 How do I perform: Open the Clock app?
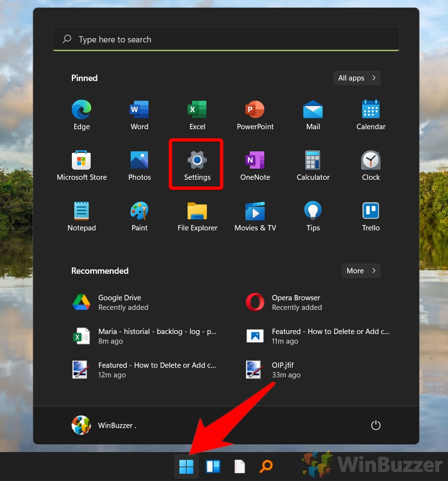pyautogui.click(x=371, y=165)
